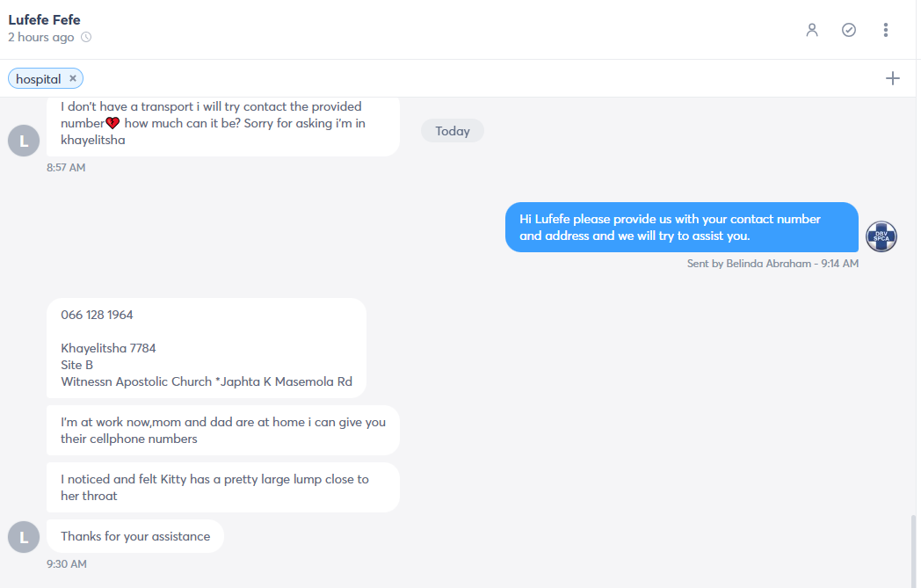The height and width of the screenshot is (588, 921).
Task: Open the three-dot more options menu
Action: click(886, 30)
